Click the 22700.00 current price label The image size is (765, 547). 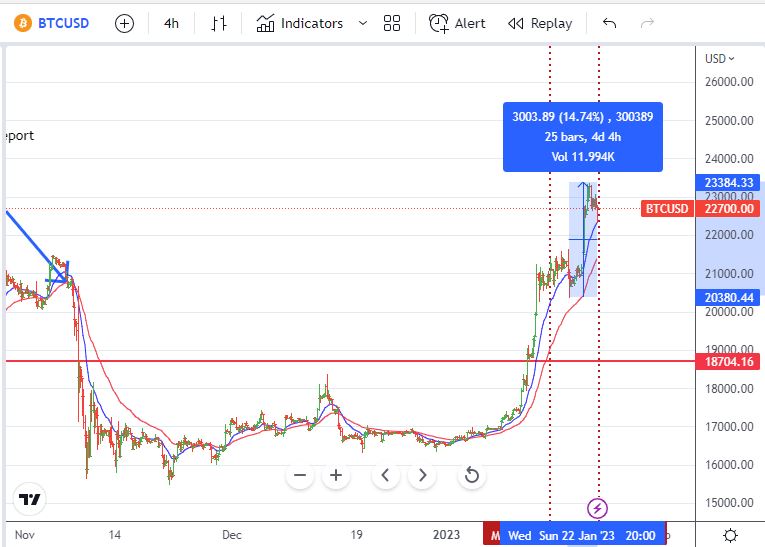click(x=727, y=209)
